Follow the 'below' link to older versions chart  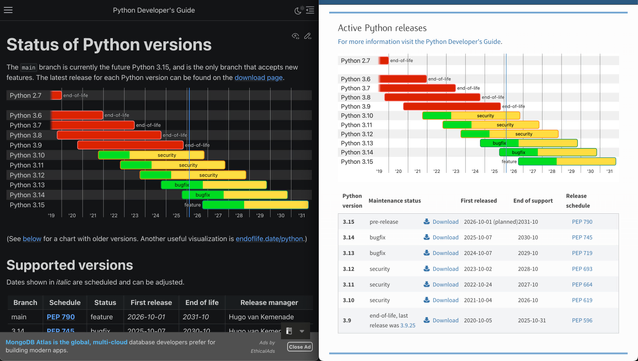coord(32,238)
